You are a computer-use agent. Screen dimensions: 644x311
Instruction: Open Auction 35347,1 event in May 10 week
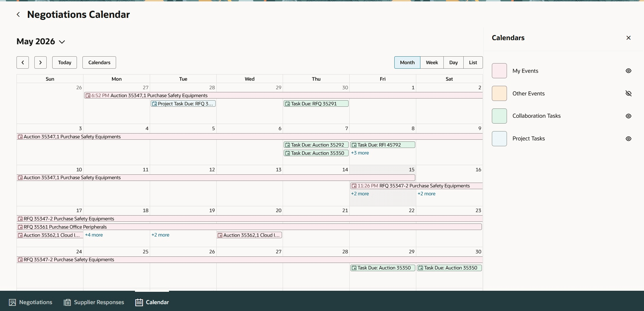coord(216,178)
